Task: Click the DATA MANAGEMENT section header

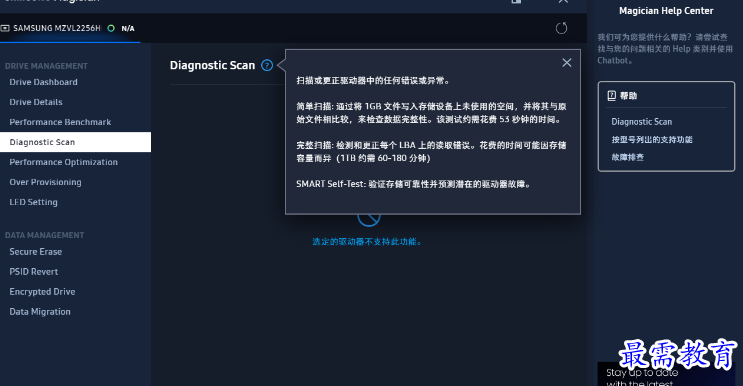Action: (44, 235)
